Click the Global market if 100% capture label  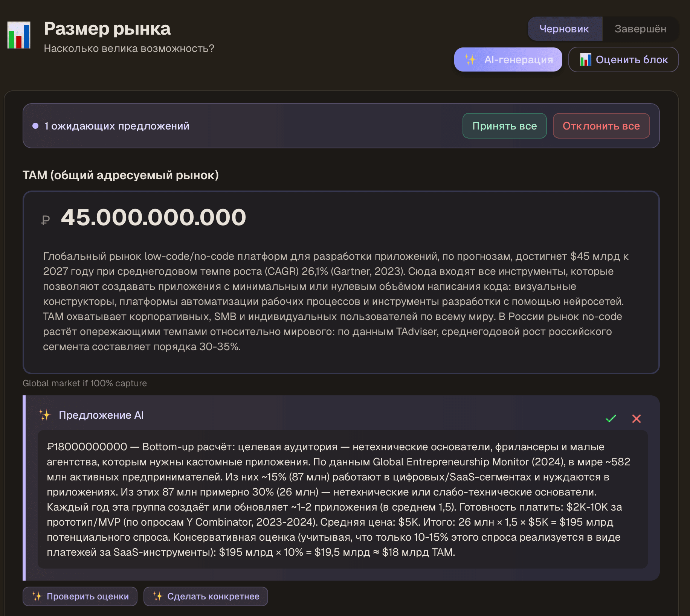coord(85,383)
